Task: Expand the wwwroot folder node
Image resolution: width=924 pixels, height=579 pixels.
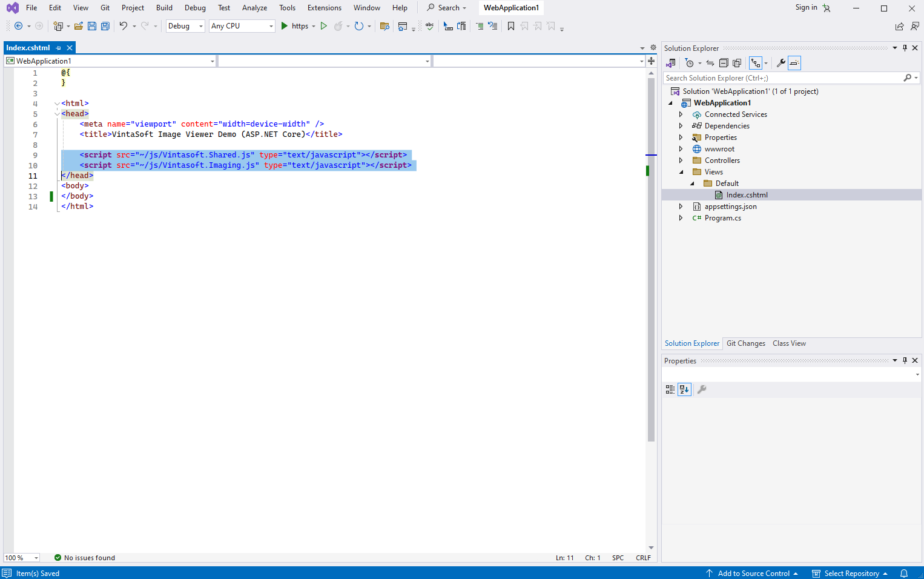Action: pyautogui.click(x=681, y=149)
